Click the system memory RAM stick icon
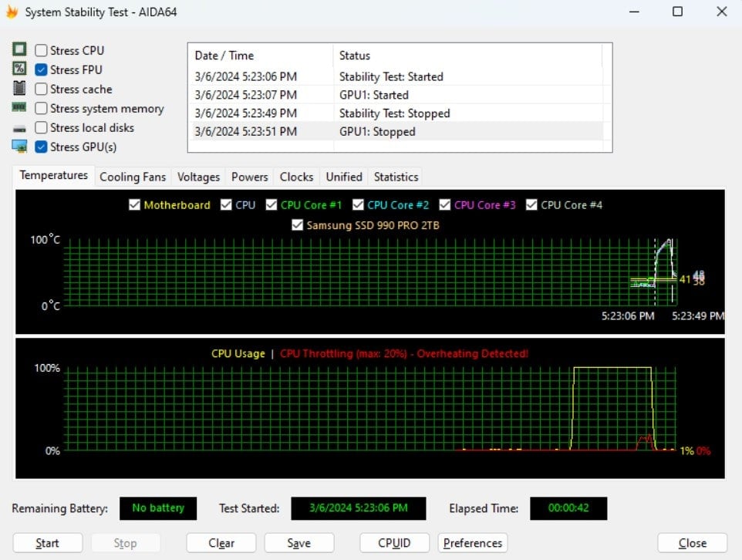This screenshot has height=560, width=742. pyautogui.click(x=19, y=107)
